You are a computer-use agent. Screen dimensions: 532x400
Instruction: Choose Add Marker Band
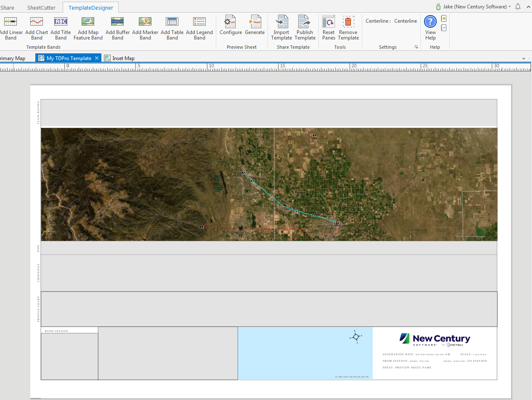pos(145,28)
